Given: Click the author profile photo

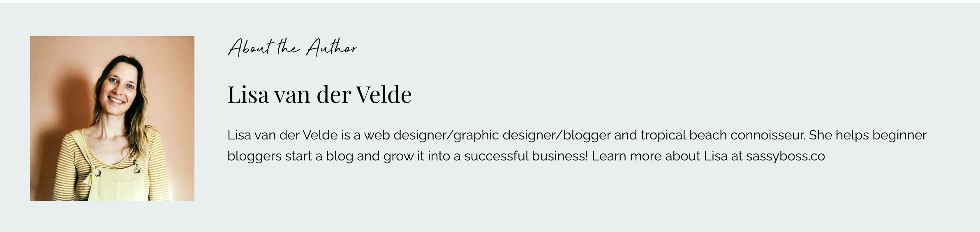Looking at the screenshot, I should 112,118.
